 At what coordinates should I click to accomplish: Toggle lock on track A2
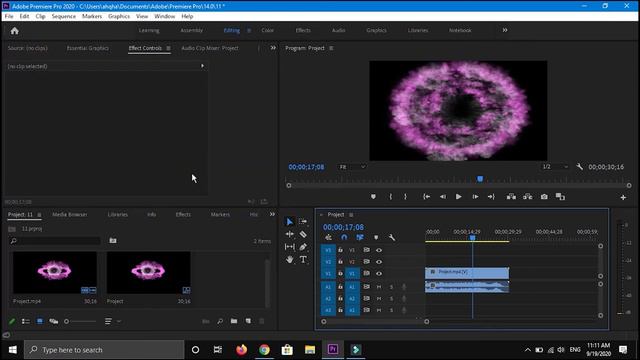coord(340,298)
